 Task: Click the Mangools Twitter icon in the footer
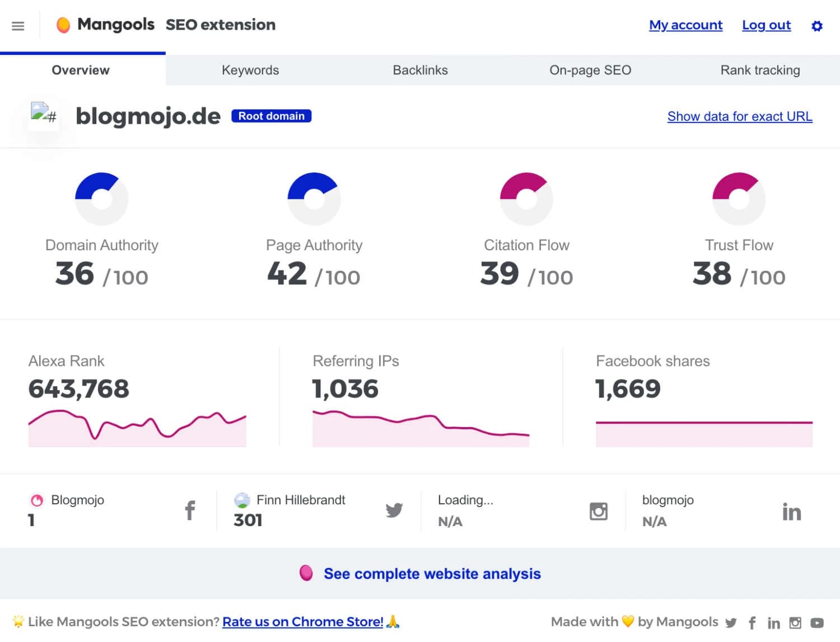(731, 622)
